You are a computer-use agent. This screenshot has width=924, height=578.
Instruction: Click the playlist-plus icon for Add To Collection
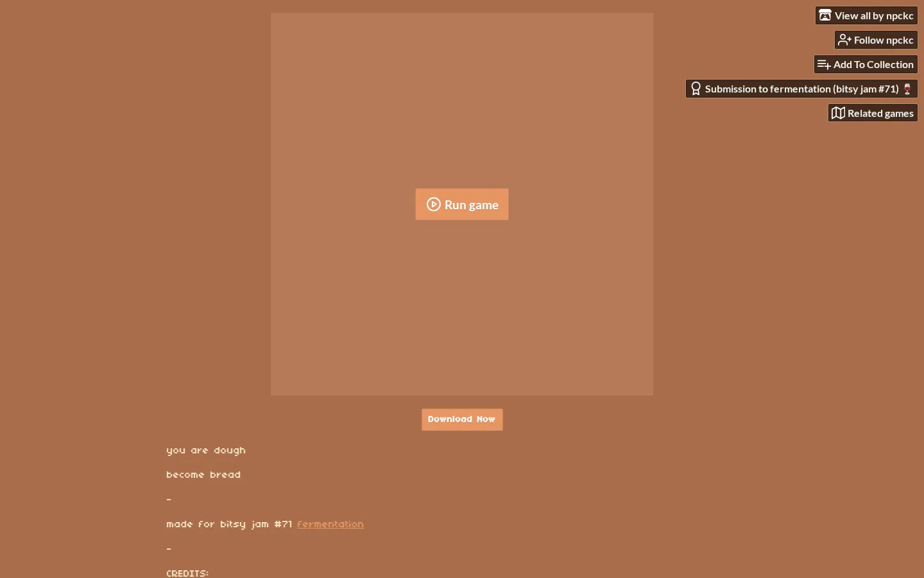[x=825, y=64]
